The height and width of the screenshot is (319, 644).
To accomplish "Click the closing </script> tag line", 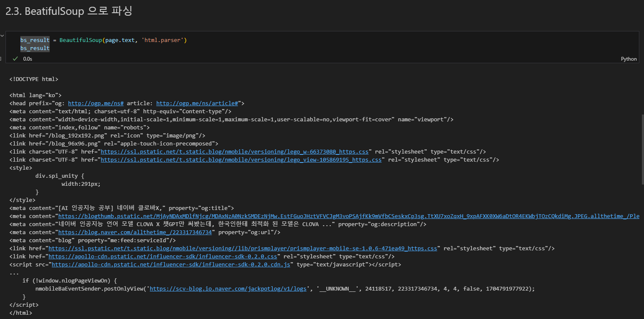I will (x=24, y=305).
